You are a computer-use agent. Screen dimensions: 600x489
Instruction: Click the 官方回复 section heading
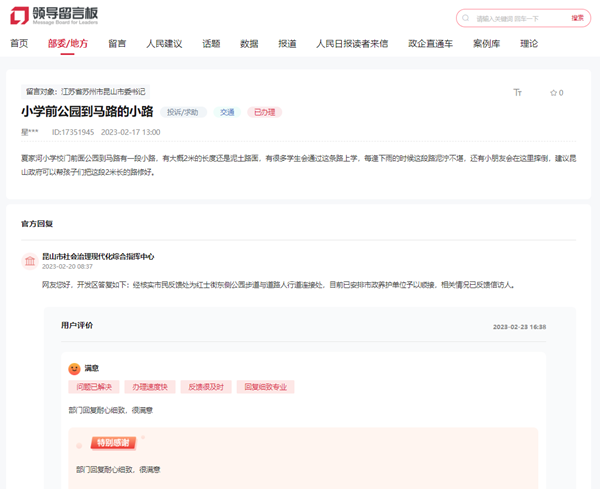[37, 223]
